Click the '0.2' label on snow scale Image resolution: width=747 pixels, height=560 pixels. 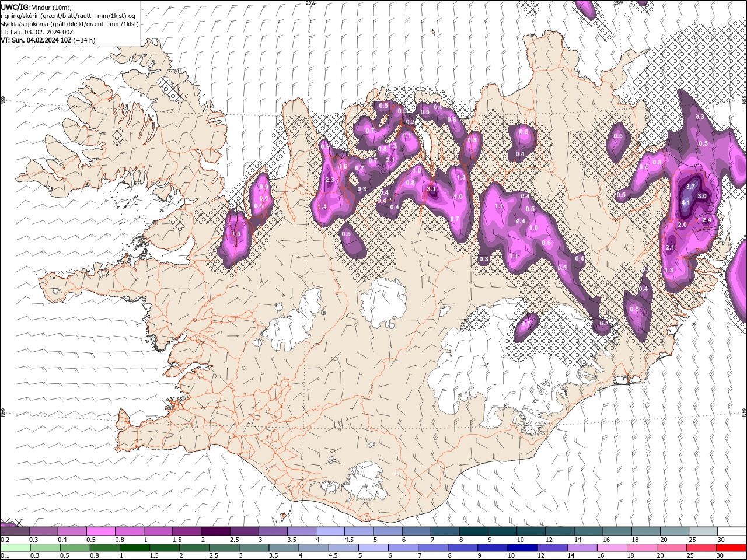coord(5,540)
